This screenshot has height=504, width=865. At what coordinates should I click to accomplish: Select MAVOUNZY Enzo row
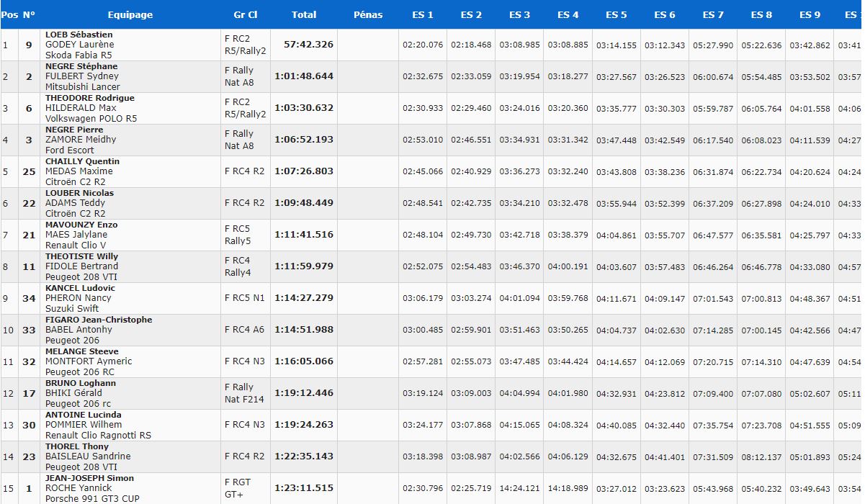[432, 235]
